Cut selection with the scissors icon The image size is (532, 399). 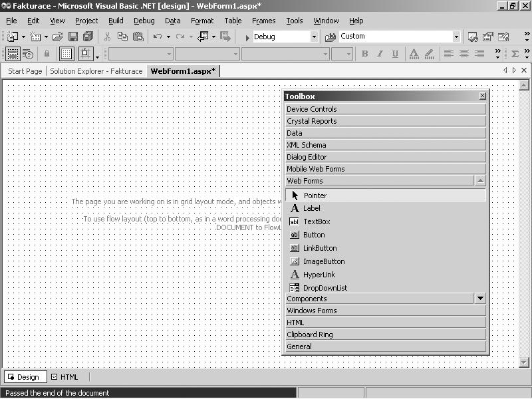click(x=107, y=37)
